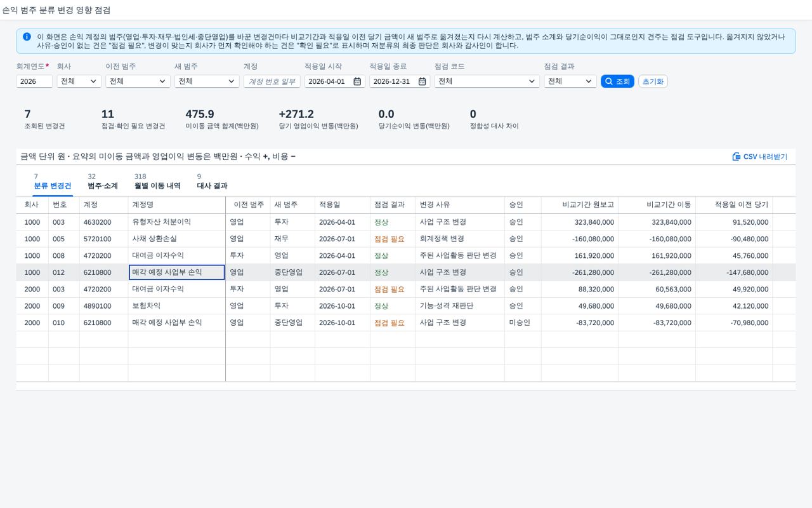812x508 pixels.
Task: Switch to the 분류 변경건 tab
Action: 53,182
